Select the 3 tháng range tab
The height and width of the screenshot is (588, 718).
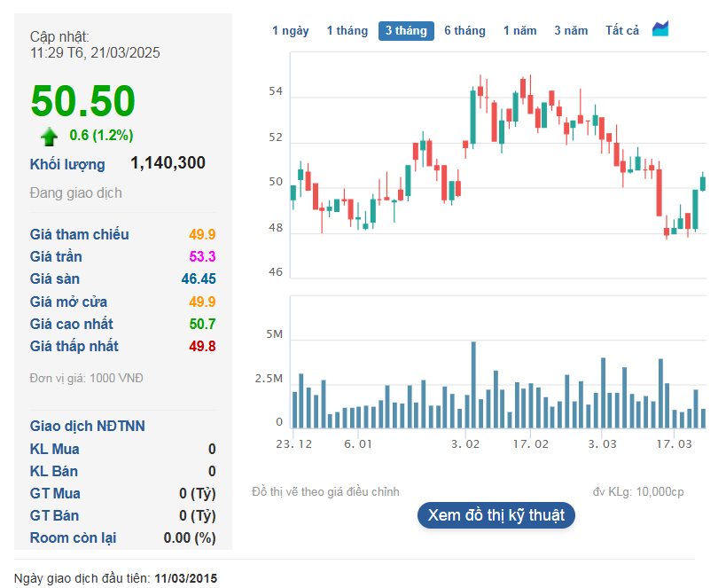tap(406, 31)
